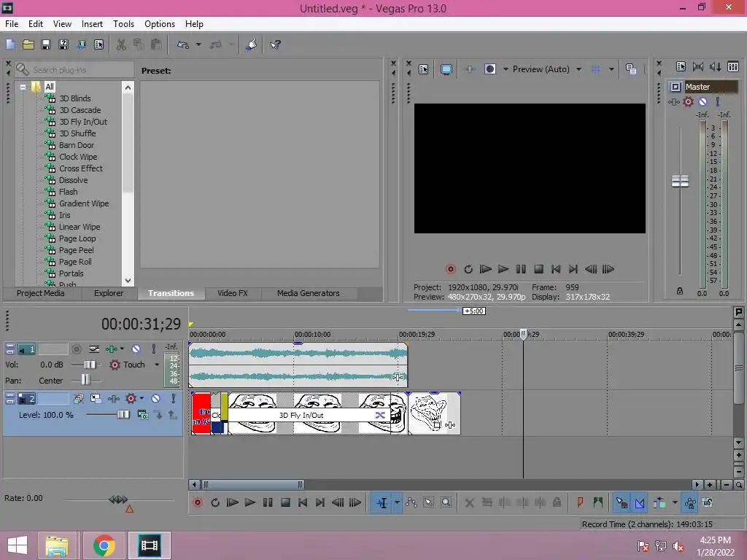Mute audio track 1
Viewport: 747px width, 560px height.
coord(136,349)
